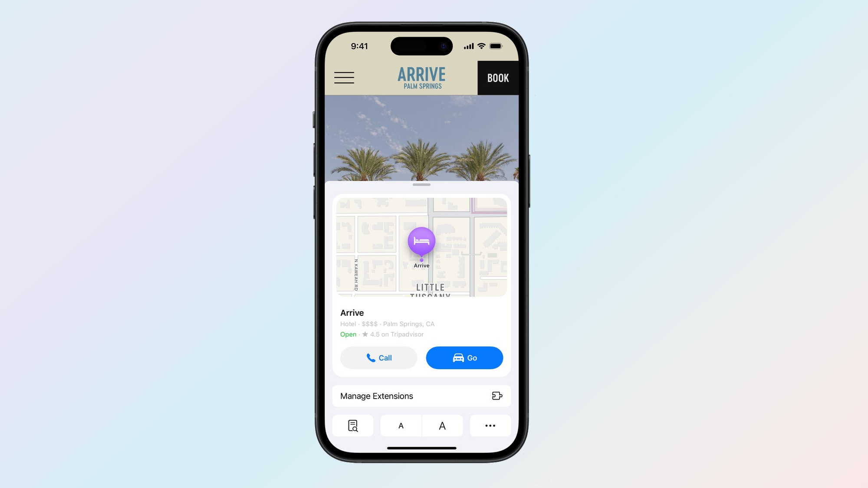Tap the map location pin marker
The height and width of the screenshot is (488, 868).
coord(421,241)
